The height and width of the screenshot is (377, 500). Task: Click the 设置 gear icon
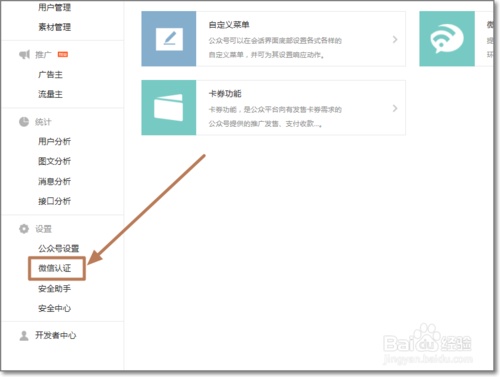pyautogui.click(x=24, y=229)
